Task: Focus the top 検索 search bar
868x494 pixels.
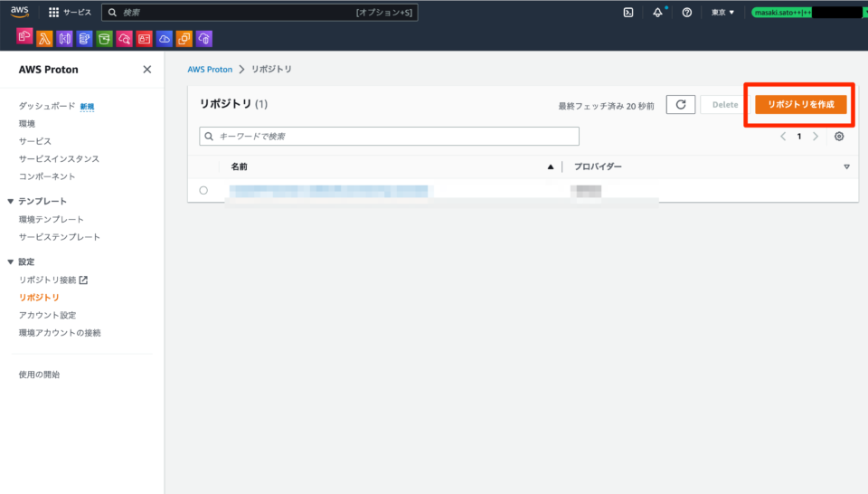Action: coord(259,12)
